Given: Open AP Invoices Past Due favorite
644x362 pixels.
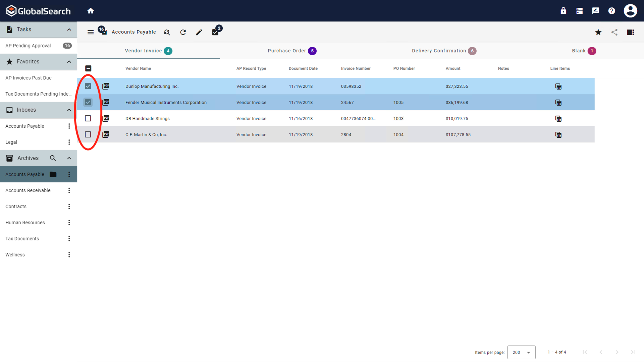Looking at the screenshot, I should (x=28, y=77).
